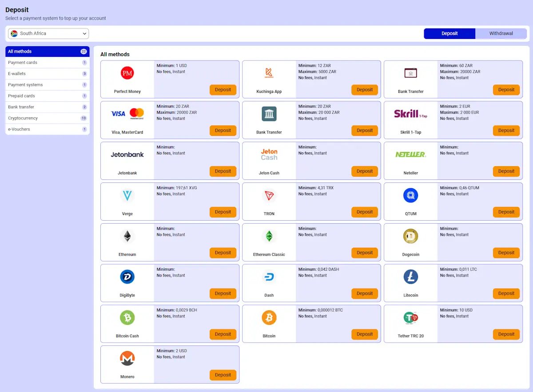The image size is (533, 392).
Task: Click the Kuchinga App logo
Action: (269, 73)
